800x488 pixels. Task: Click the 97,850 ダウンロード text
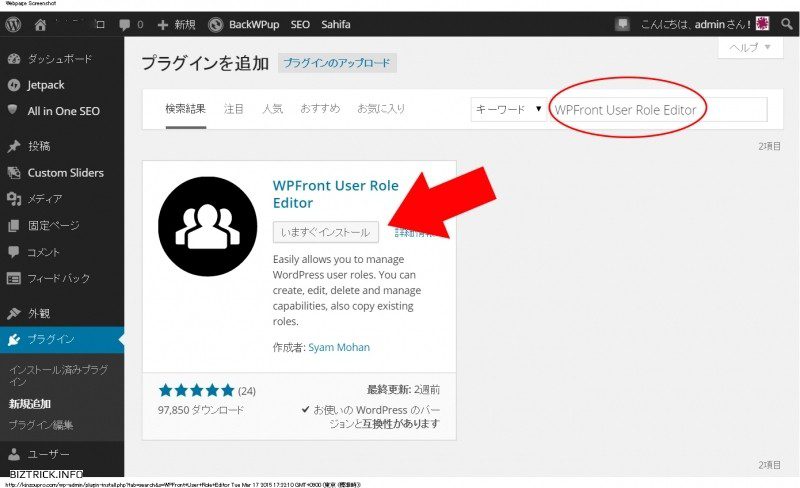[201, 410]
